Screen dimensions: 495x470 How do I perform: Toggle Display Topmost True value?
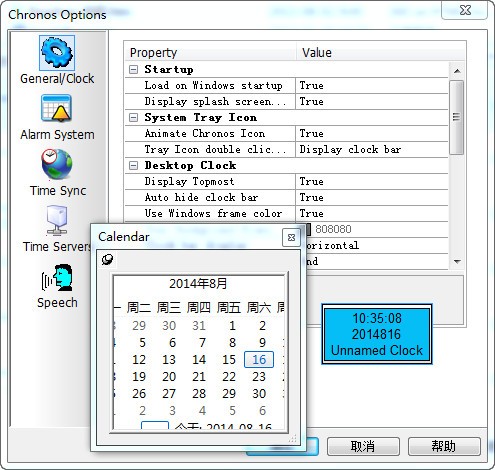pos(371,182)
